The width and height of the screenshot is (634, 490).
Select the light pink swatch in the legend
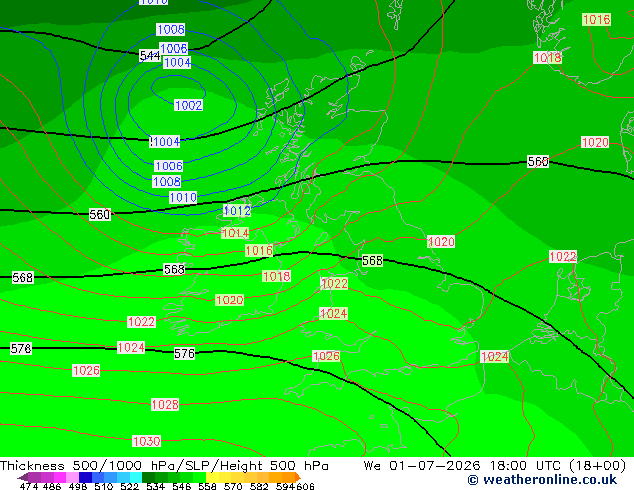tap(72, 477)
